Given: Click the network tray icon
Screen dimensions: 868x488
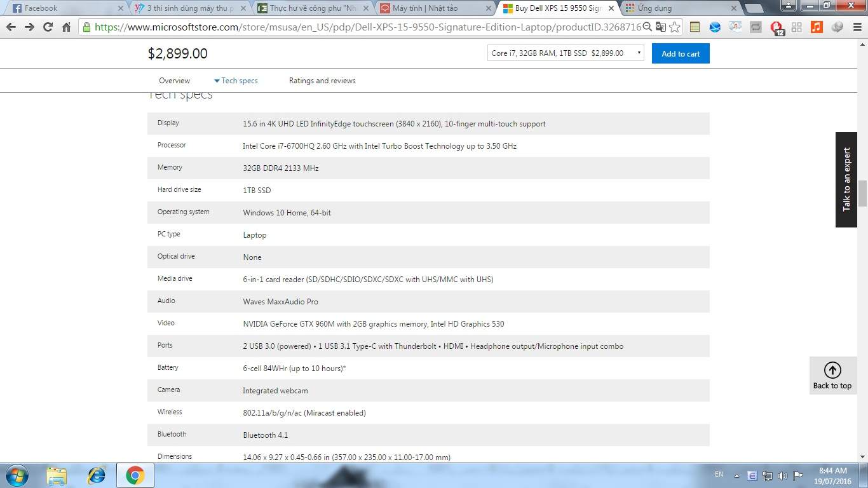Looking at the screenshot, I should (768, 476).
